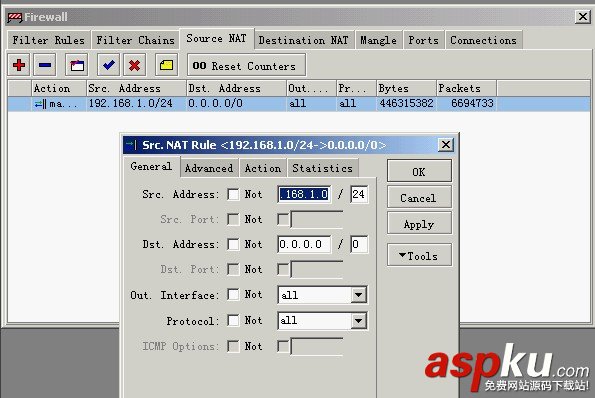
Task: Click Reset Counters button
Action: click(246, 65)
